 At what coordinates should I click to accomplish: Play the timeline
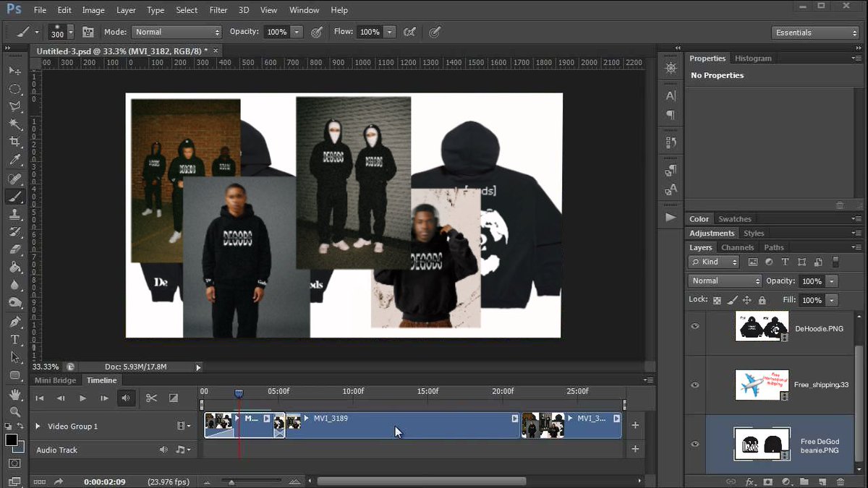(82, 398)
